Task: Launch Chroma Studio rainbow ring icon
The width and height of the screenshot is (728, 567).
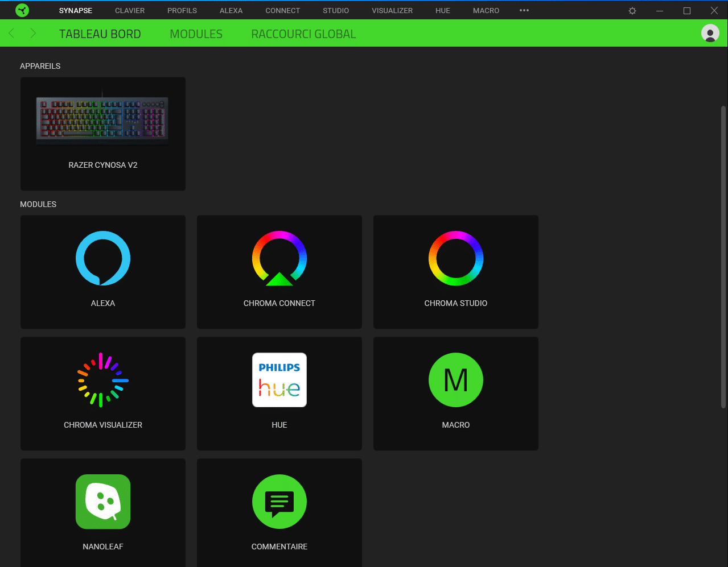Action: point(456,258)
